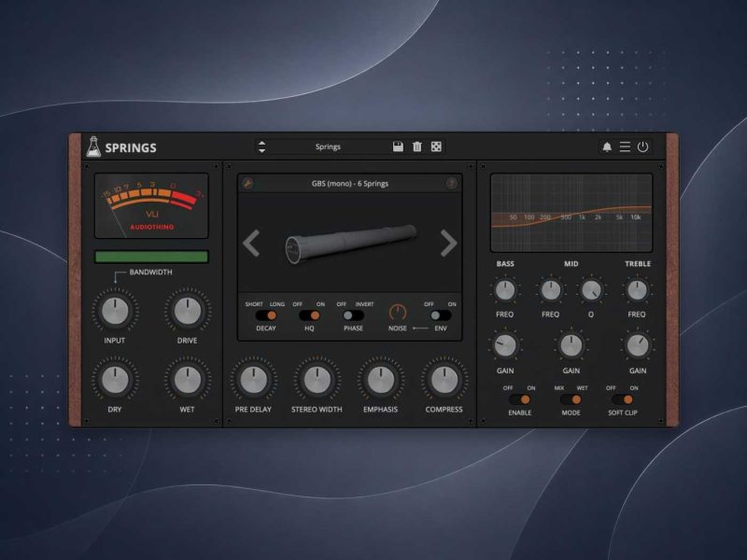
Task: Toggle the ENV switch
Action: pyautogui.click(x=440, y=315)
